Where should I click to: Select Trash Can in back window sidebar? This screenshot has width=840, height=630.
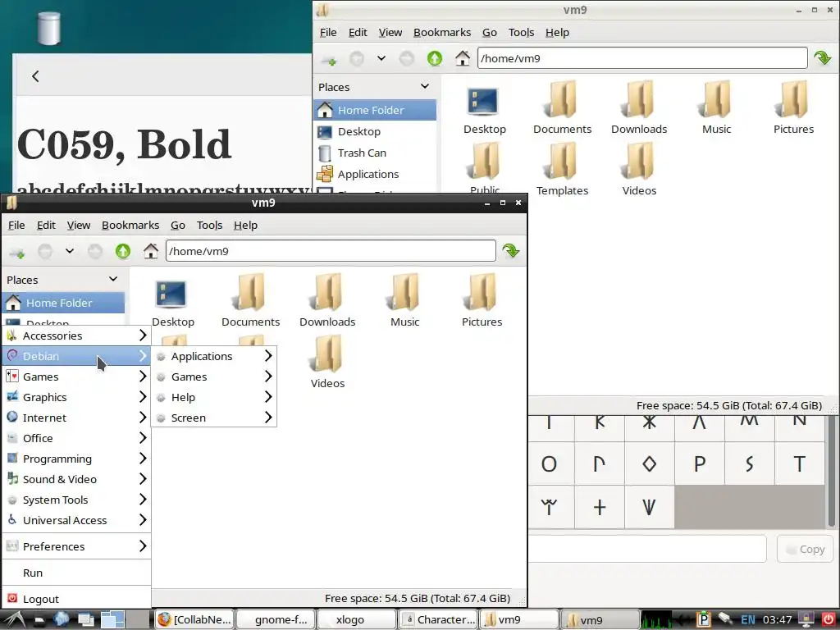375,153
